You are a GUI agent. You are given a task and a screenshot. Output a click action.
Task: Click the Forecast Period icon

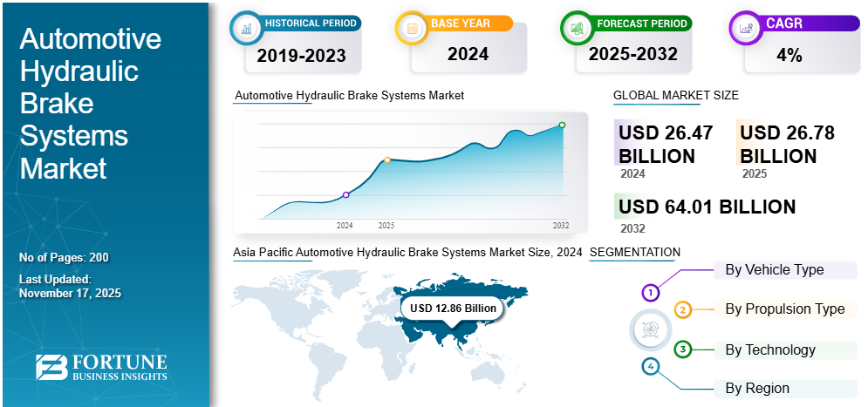click(578, 28)
